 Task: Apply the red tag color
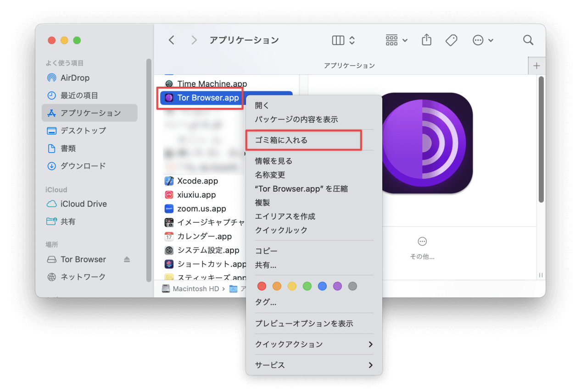click(262, 286)
